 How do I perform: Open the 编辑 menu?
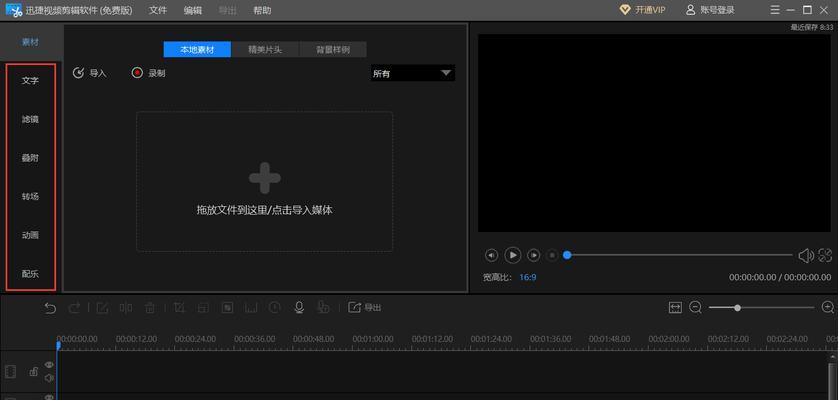tap(193, 10)
